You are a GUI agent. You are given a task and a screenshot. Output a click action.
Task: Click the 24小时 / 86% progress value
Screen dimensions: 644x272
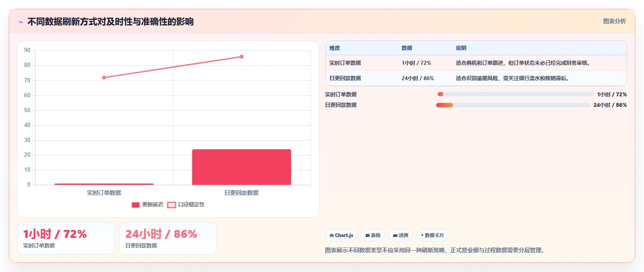coord(610,105)
